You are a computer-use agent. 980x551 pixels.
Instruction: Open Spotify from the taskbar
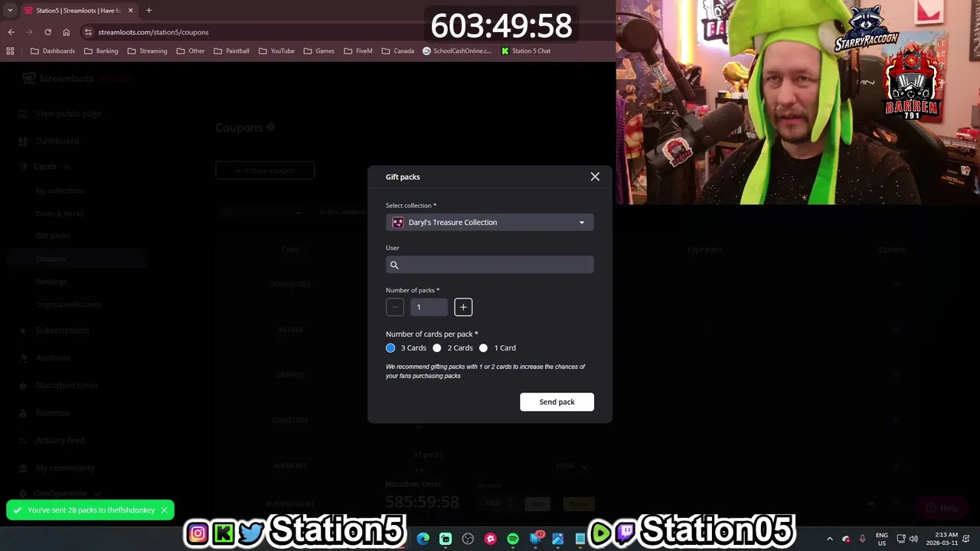tap(513, 539)
